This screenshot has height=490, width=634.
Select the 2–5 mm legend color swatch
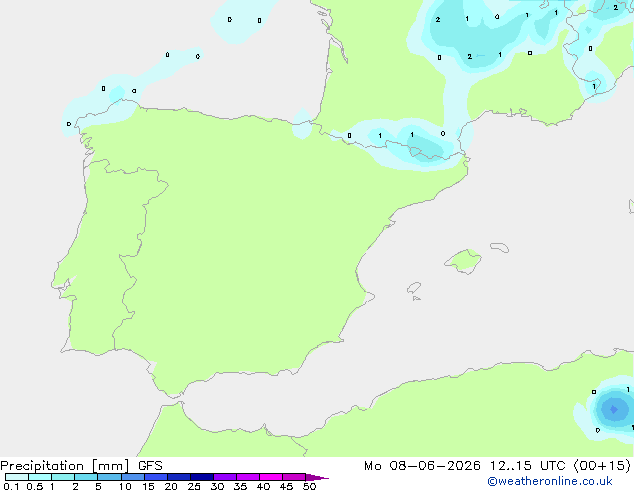[x=86, y=477]
